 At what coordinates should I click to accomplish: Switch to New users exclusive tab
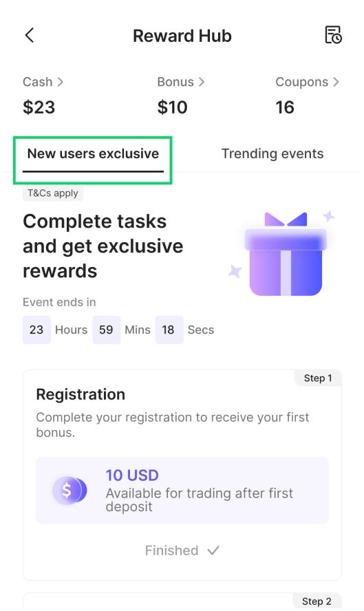[x=93, y=154]
